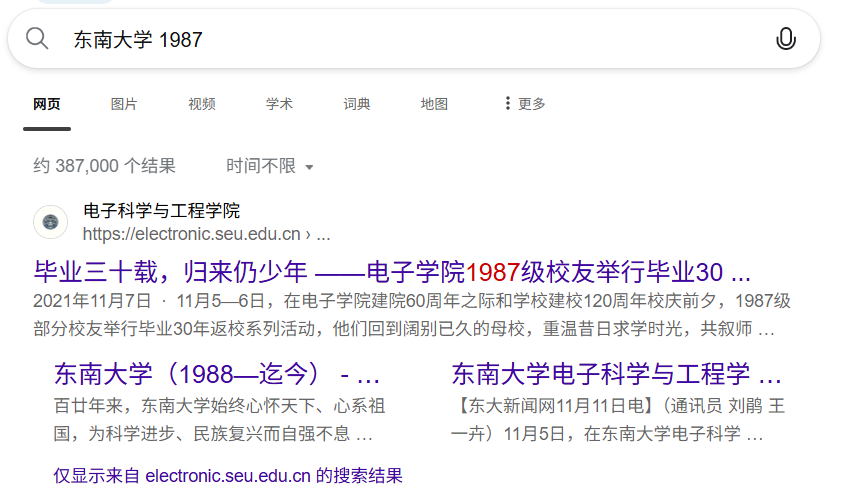Expand the 时间不限 time filter
The image size is (850, 502).
click(x=270, y=166)
